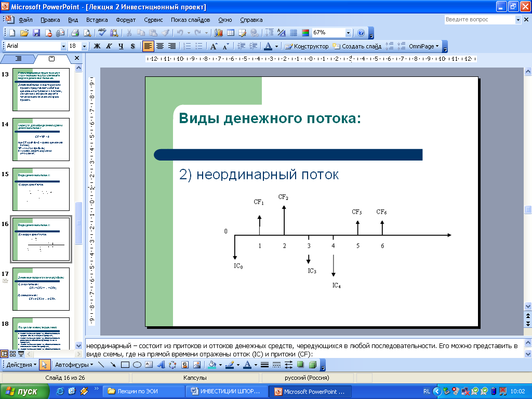Click the New presentation icon
Screen dimensions: 532x399
[x=12, y=33]
